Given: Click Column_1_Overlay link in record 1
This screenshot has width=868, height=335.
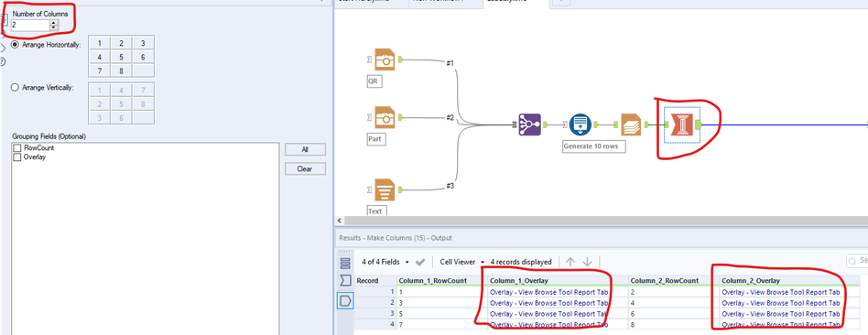Looking at the screenshot, I should tap(549, 292).
